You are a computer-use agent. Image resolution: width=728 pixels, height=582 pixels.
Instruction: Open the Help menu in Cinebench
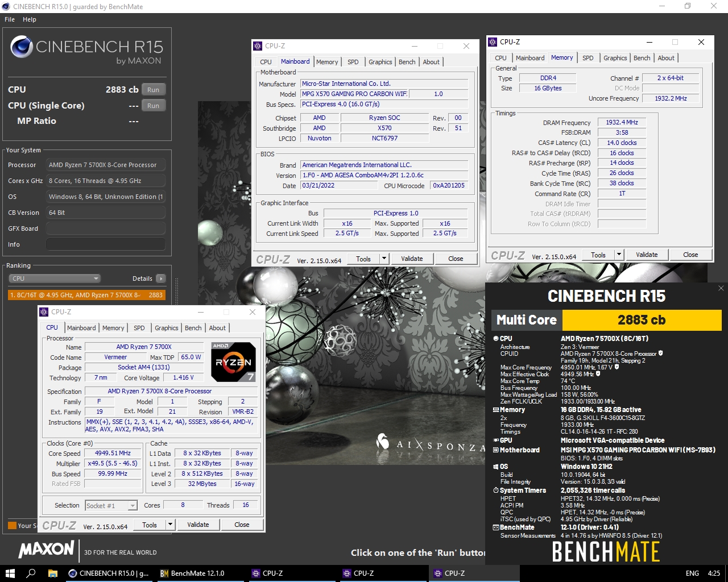click(30, 19)
